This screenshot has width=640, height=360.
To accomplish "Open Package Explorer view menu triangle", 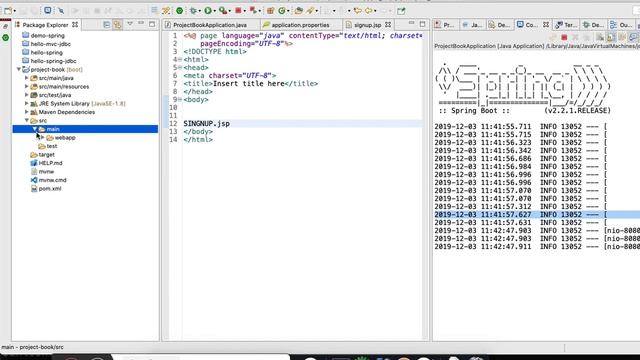I will tap(130, 24).
